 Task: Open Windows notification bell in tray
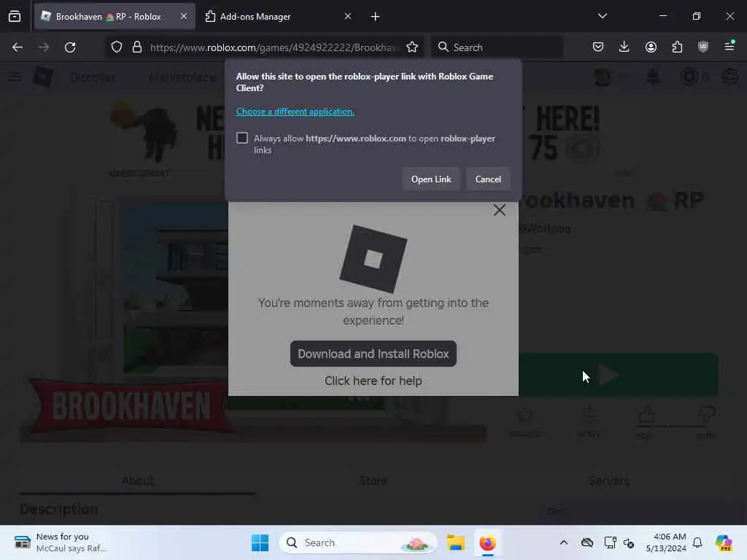tap(697, 542)
